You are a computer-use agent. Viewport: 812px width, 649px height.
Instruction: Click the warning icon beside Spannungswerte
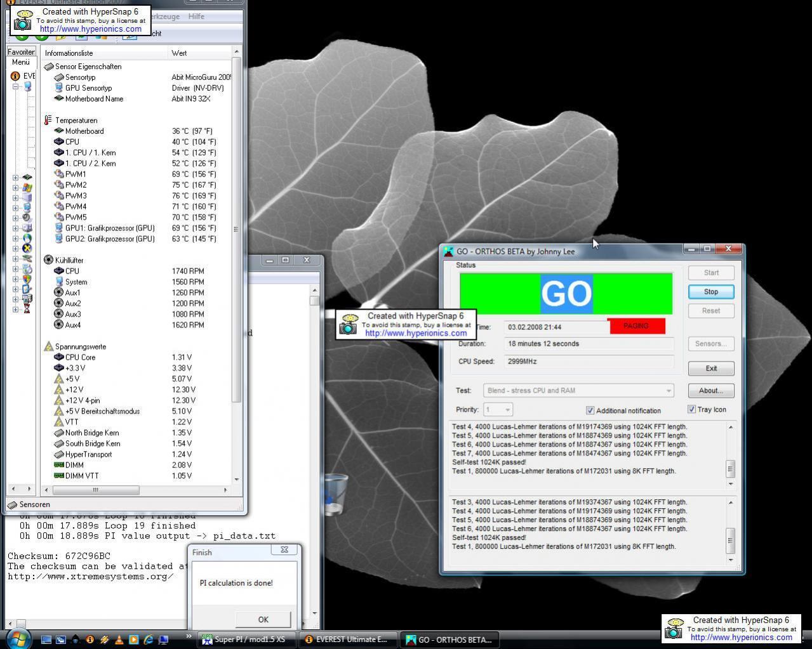(48, 346)
